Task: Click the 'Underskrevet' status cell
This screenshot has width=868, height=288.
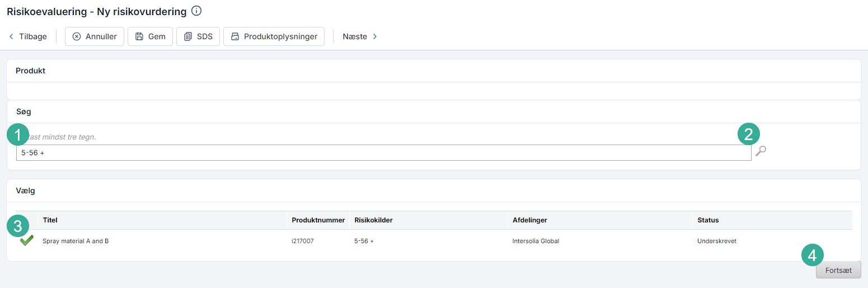Action: coord(717,241)
